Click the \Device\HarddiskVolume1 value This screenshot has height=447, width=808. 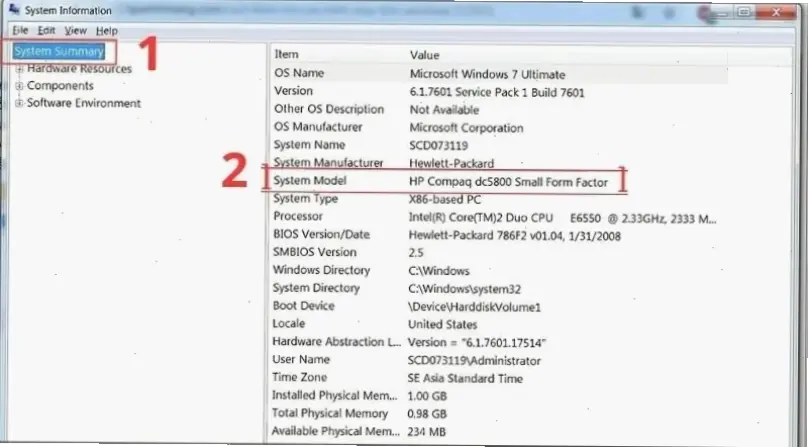coord(475,307)
